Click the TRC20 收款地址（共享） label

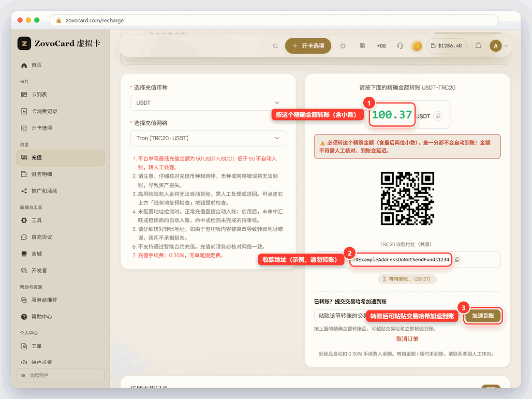click(405, 244)
